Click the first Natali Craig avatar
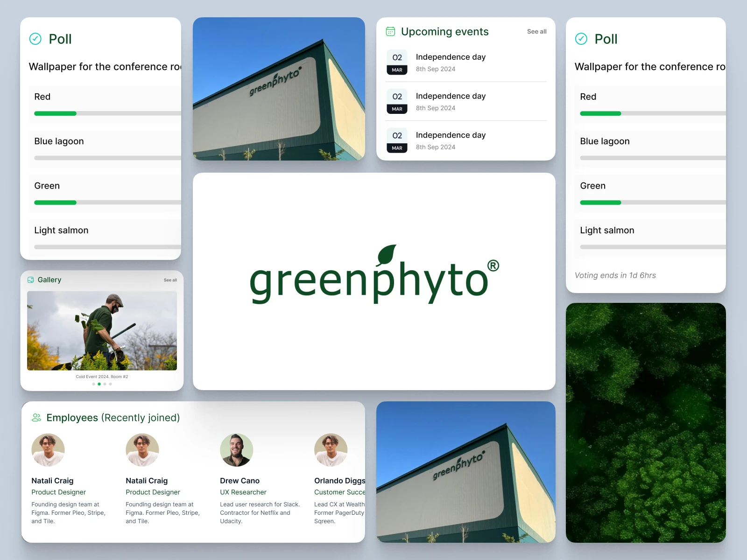Image resolution: width=747 pixels, height=560 pixels. 48,450
